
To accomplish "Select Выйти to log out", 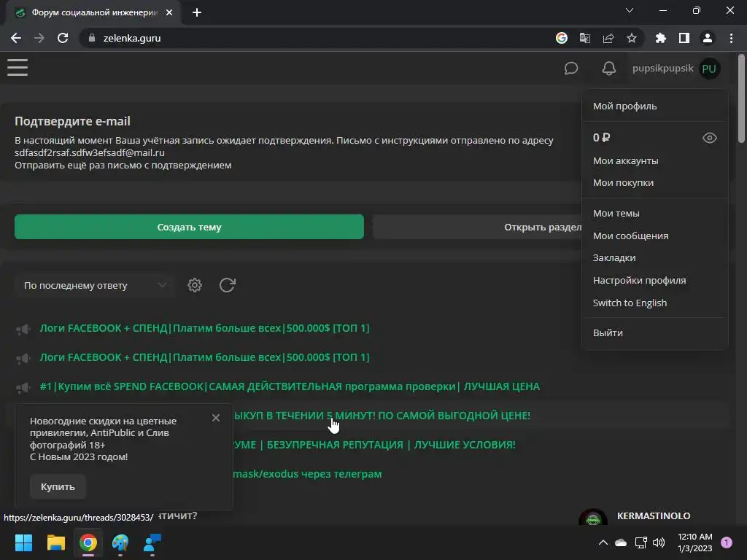I will 608,332.
